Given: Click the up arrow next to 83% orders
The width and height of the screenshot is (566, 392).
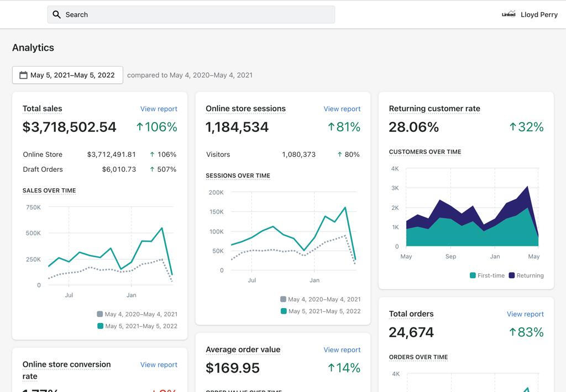Looking at the screenshot, I should pos(512,332).
